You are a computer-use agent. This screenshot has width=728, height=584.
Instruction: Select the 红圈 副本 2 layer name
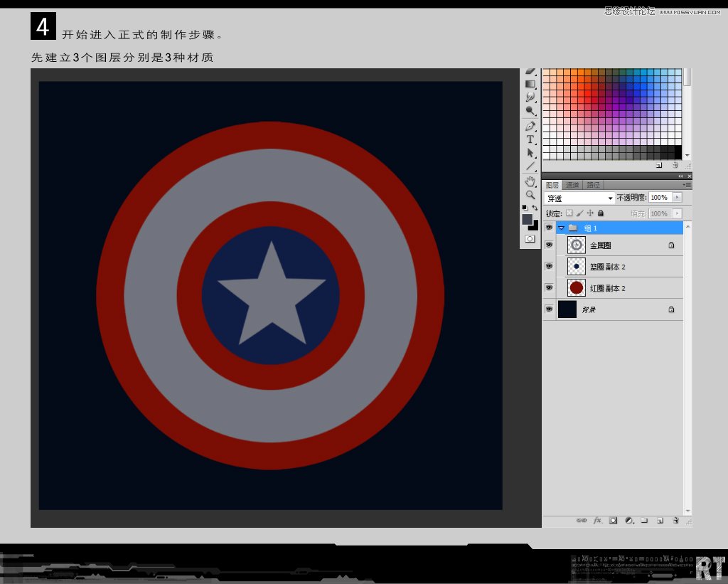608,288
